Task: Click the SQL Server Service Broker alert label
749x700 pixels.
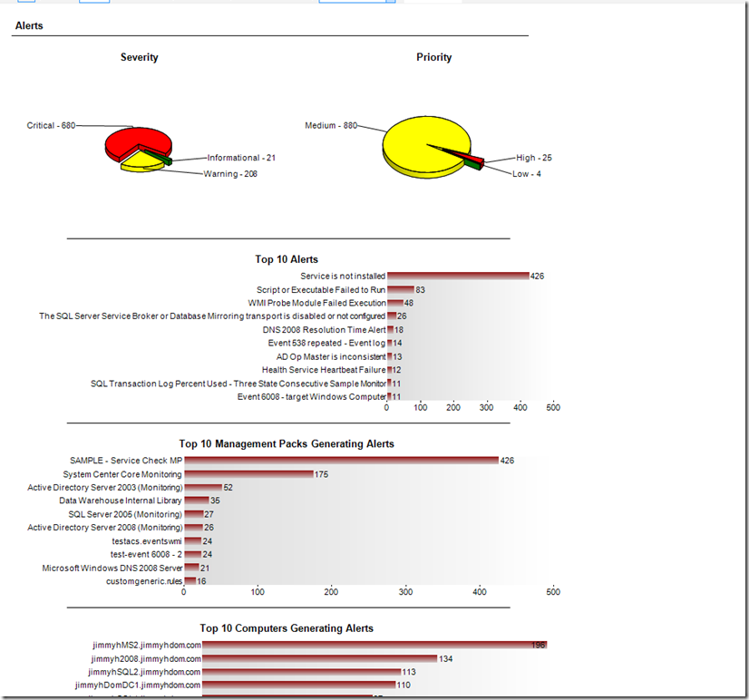Action: [212, 316]
